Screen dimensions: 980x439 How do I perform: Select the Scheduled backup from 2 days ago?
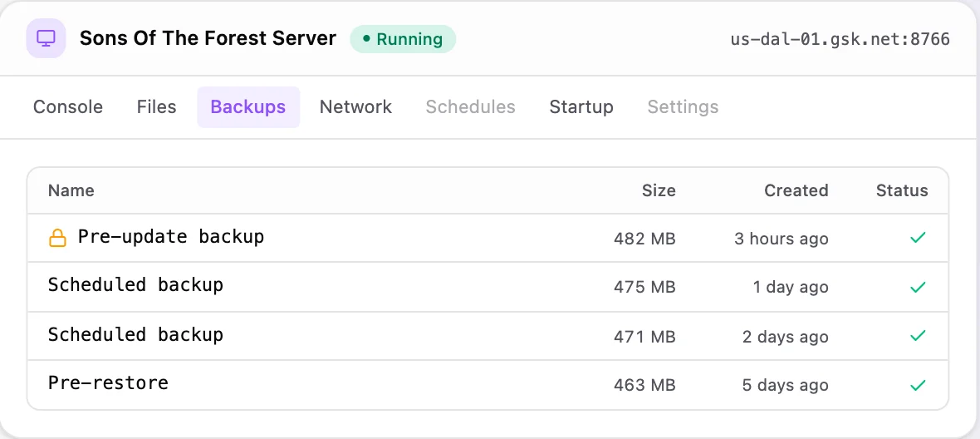point(135,334)
